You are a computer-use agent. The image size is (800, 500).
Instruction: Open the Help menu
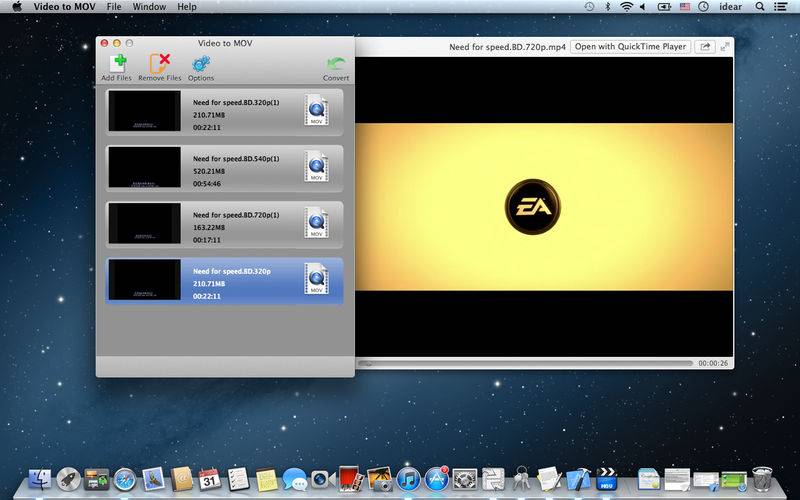(x=187, y=7)
